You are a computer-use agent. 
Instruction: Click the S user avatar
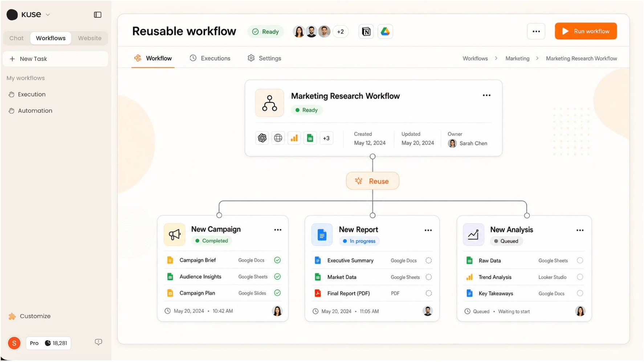pos(14,343)
